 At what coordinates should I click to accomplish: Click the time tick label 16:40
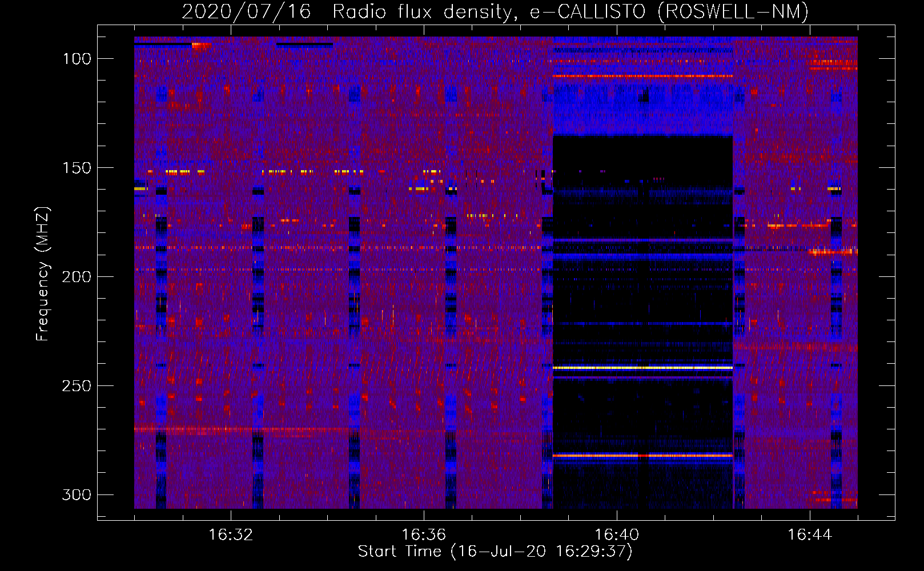(x=617, y=535)
